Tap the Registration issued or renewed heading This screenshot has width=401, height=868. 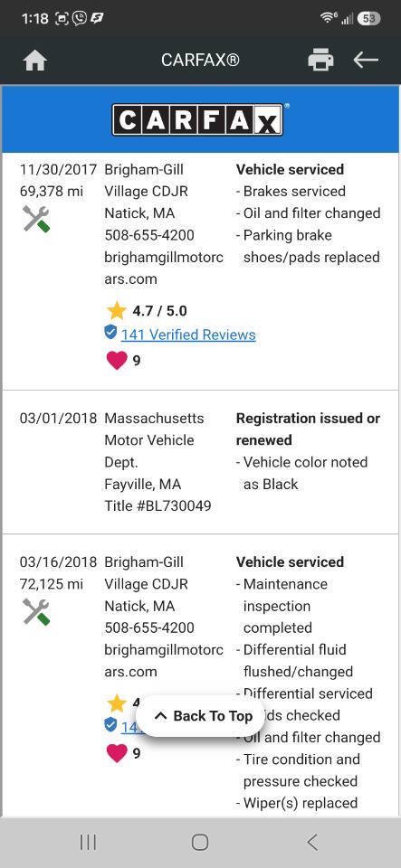pyautogui.click(x=308, y=429)
